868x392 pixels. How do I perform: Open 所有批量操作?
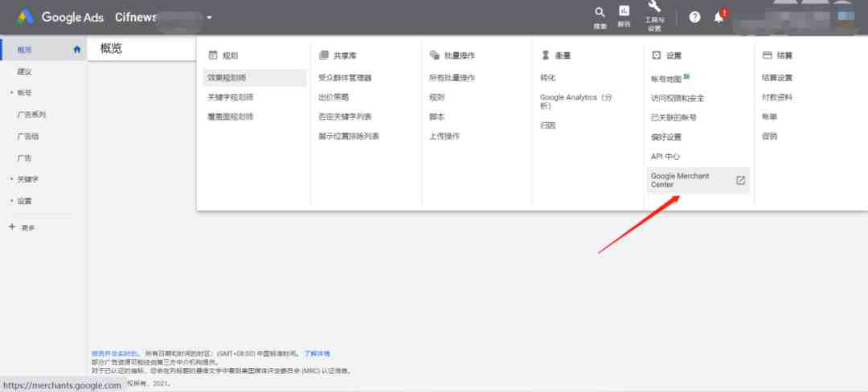pyautogui.click(x=452, y=78)
